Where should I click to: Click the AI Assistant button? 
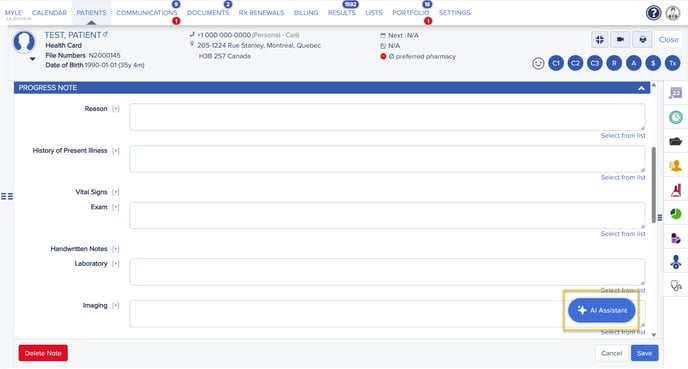pos(602,310)
